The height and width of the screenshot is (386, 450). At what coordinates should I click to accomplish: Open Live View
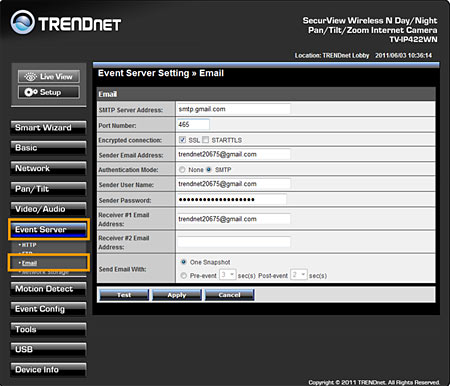pyautogui.click(x=49, y=76)
